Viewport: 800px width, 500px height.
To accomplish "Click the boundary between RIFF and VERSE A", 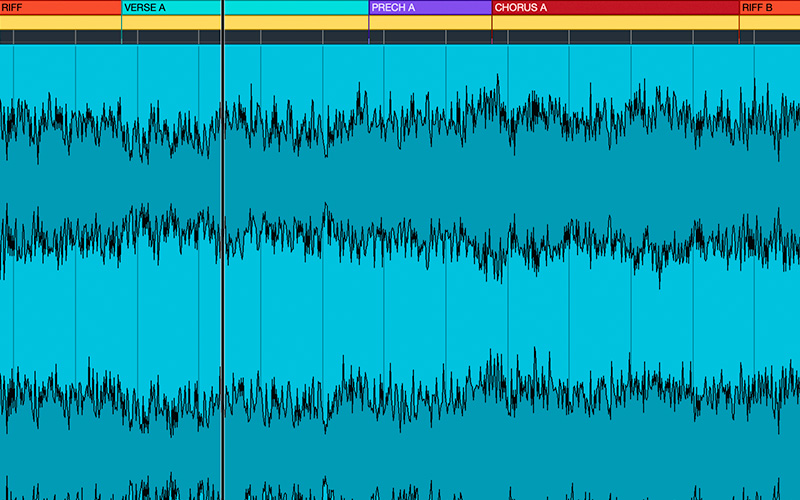I will pyautogui.click(x=121, y=7).
